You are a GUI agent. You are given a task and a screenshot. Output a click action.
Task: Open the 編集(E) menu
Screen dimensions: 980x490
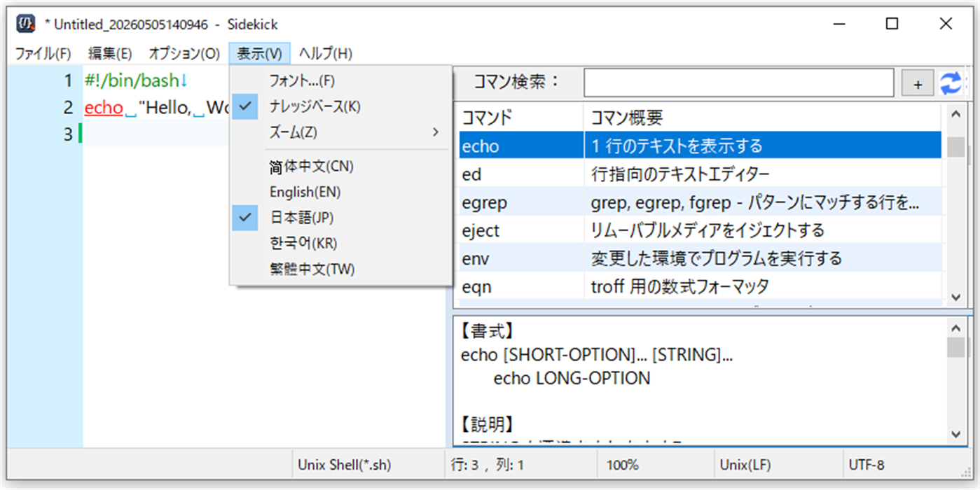coord(110,53)
